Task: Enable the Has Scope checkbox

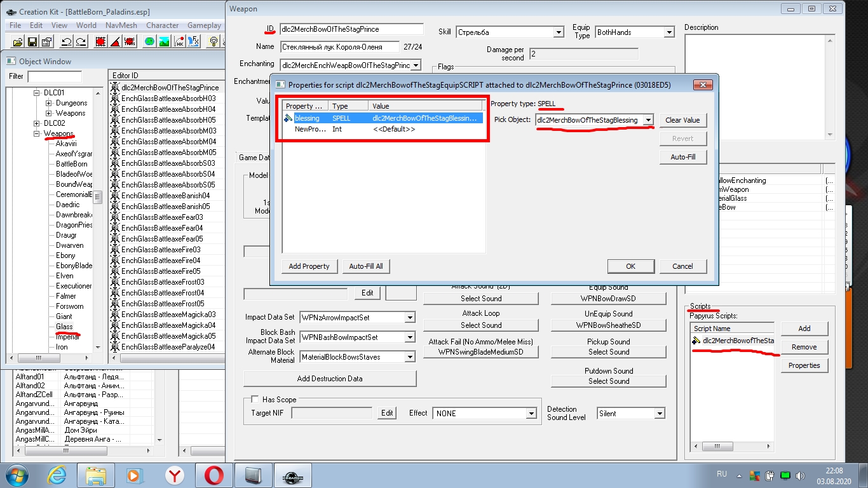Action: point(255,399)
